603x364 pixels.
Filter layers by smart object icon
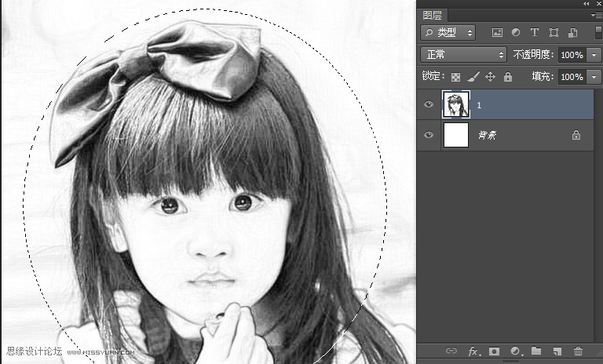click(x=572, y=33)
